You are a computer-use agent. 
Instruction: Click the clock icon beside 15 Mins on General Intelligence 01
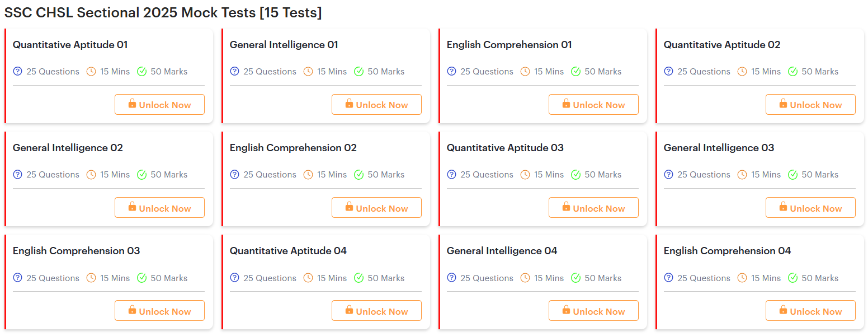(x=308, y=71)
